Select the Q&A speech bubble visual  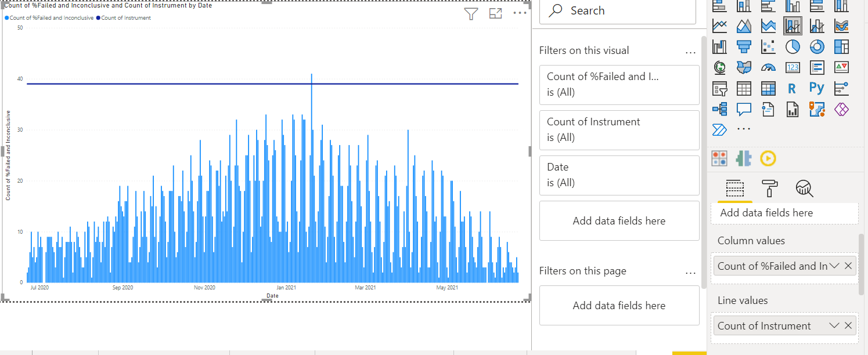click(x=744, y=109)
